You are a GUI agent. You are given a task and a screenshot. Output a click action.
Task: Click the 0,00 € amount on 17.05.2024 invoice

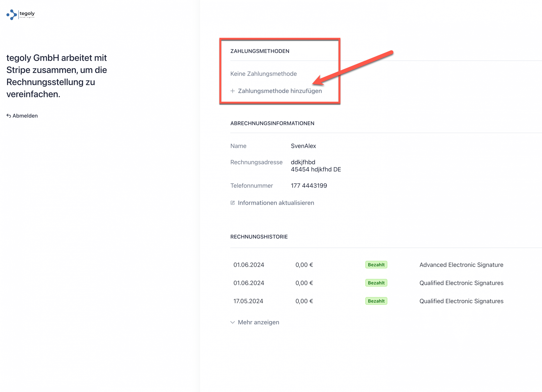[x=304, y=301]
